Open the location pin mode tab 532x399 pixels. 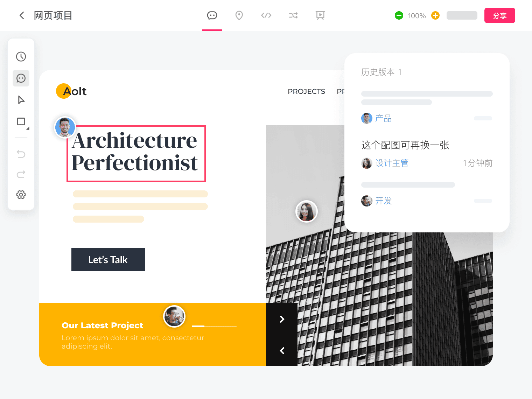tap(239, 15)
